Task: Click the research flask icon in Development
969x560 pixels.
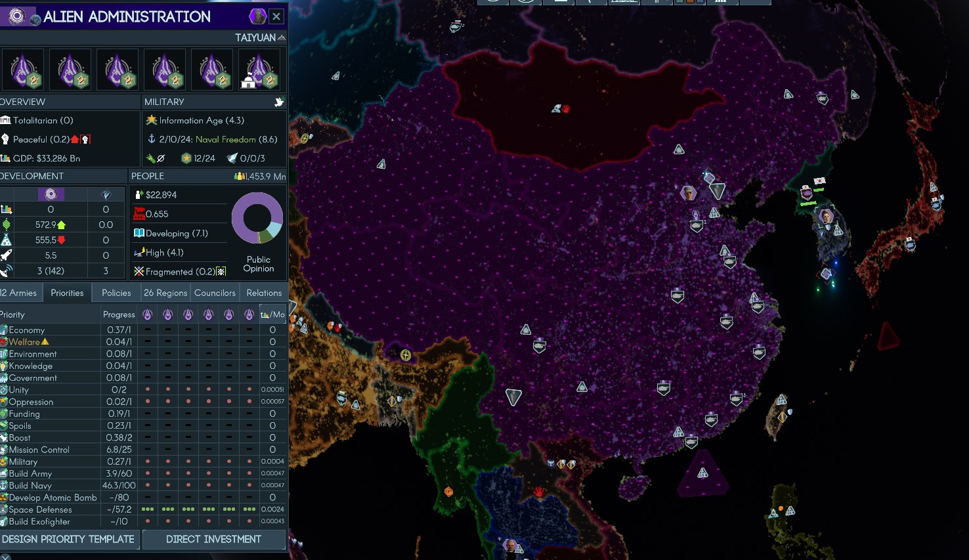Action: 7,240
